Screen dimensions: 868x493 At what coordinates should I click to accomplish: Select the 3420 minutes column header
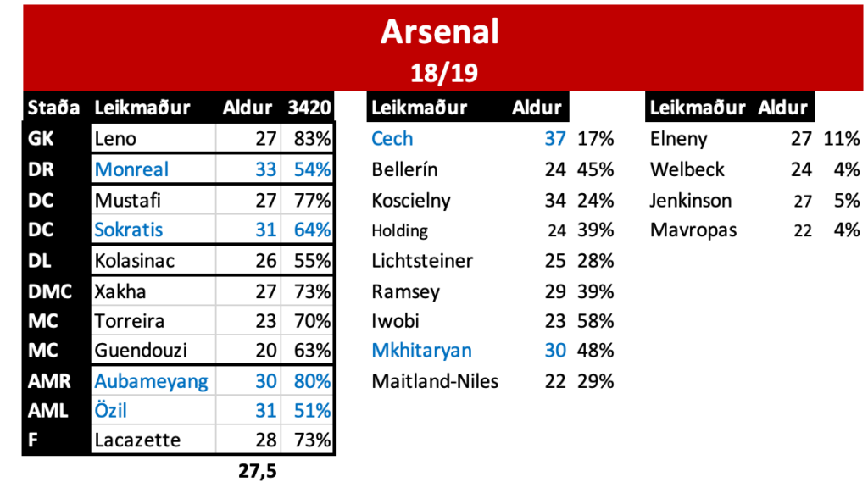pos(309,108)
